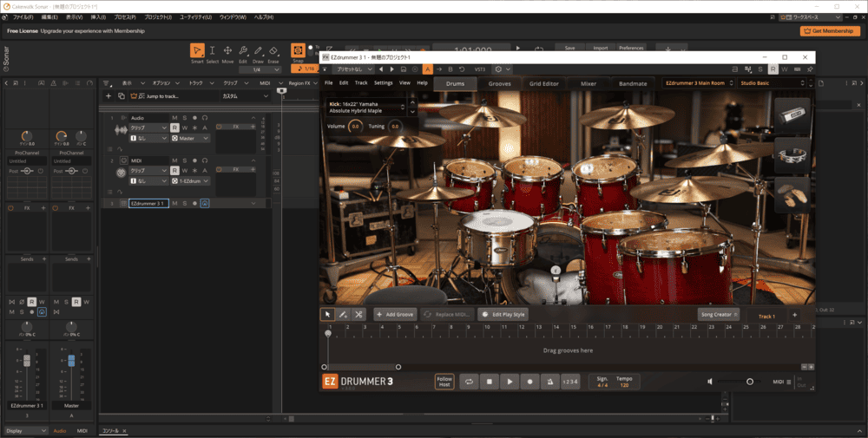Start EZdrummer playback
868x438 pixels.
pyautogui.click(x=510, y=382)
